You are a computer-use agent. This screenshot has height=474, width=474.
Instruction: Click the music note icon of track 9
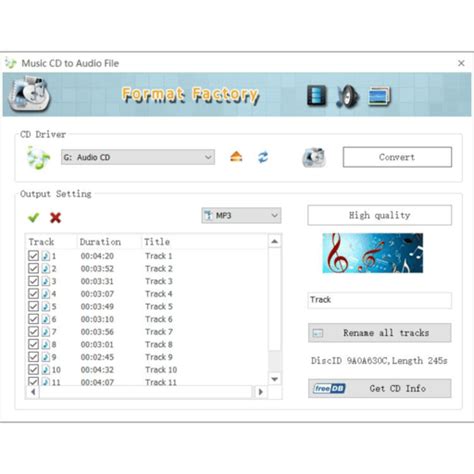[46, 357]
